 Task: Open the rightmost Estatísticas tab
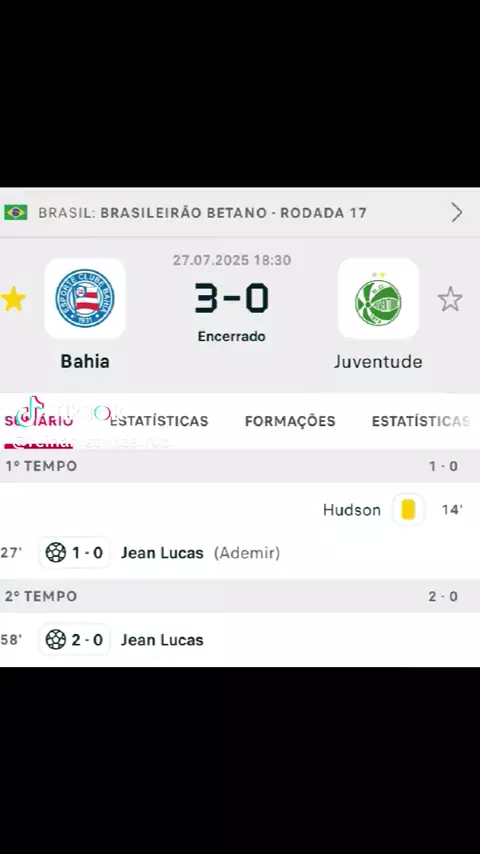pos(421,421)
